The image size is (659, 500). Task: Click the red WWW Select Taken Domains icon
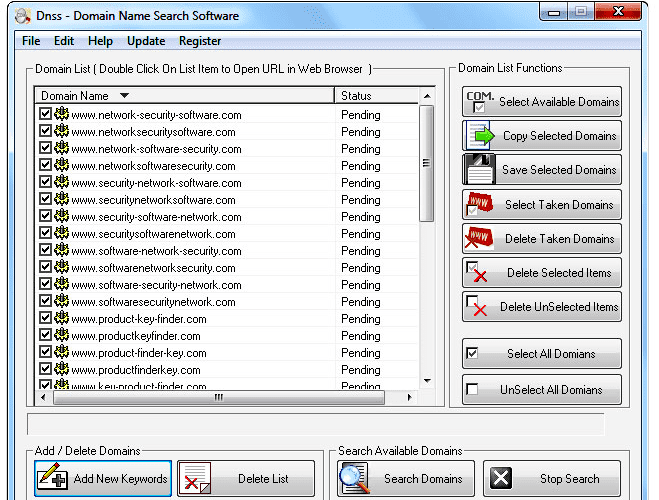coord(480,204)
